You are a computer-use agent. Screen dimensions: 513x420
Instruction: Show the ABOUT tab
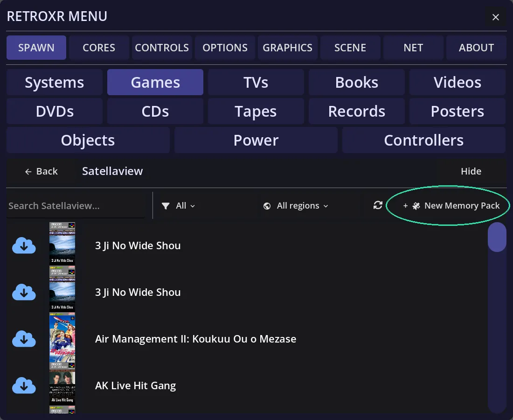point(476,48)
